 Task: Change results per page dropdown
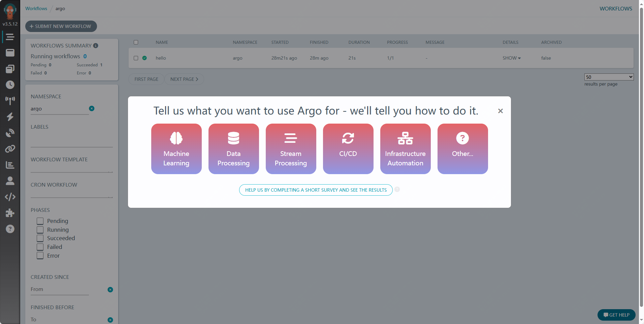(x=608, y=77)
